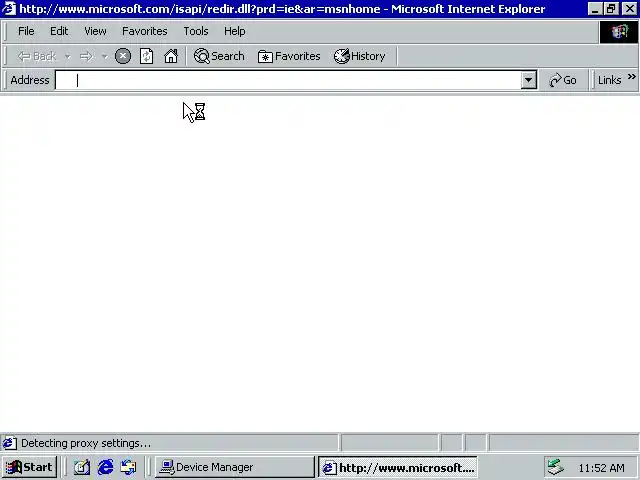640x480 pixels.
Task: Open the Favorites menu in menu bar
Action: tap(144, 31)
